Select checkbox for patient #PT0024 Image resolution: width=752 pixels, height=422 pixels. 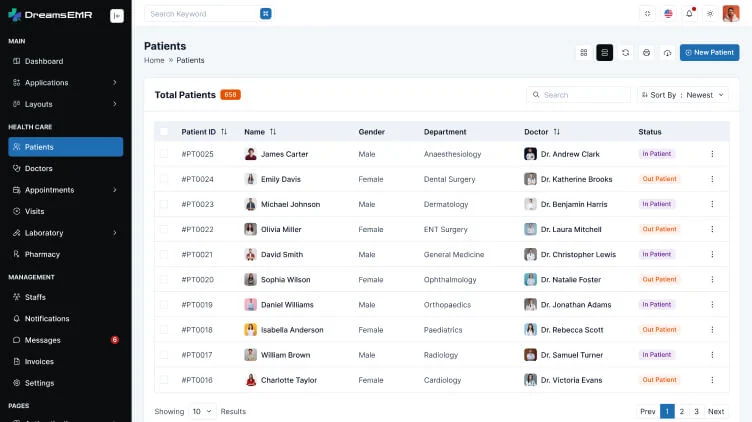[x=164, y=179]
